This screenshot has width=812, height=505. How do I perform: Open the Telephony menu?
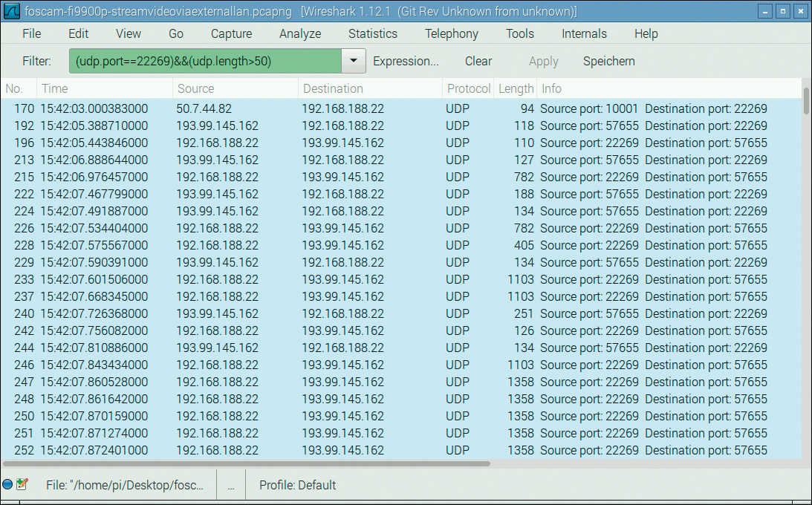click(x=451, y=33)
